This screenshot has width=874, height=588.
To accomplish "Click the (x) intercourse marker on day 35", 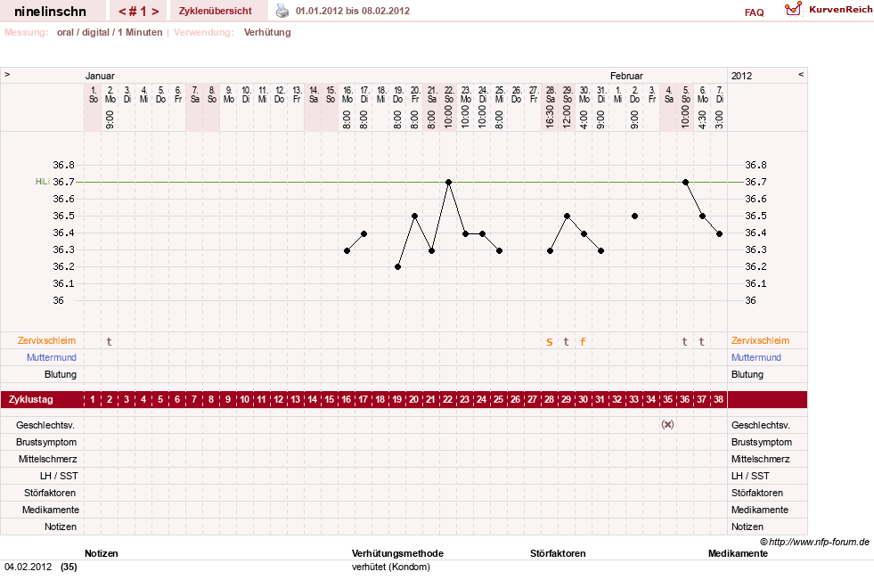I will 668,425.
